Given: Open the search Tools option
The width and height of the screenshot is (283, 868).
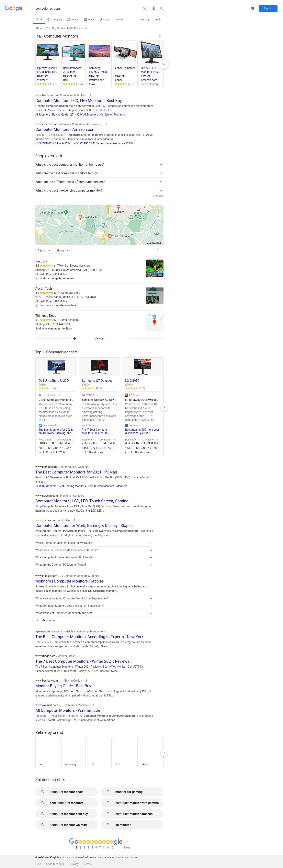Looking at the screenshot, I should coord(158,19).
